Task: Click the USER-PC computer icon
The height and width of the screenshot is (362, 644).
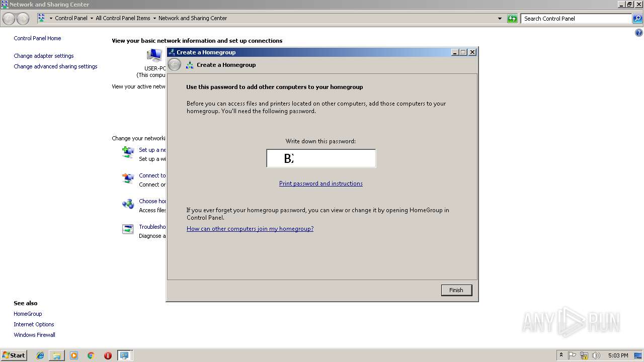Action: 154,55
